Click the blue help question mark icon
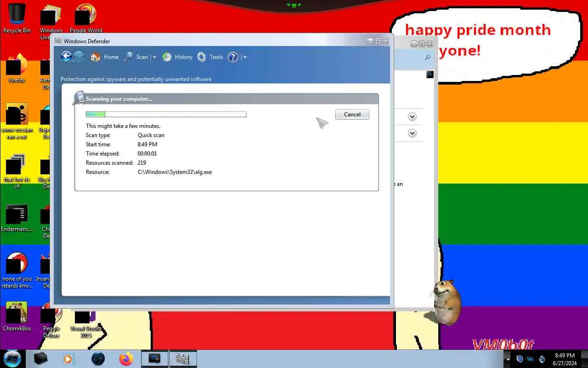The height and width of the screenshot is (368, 588). coord(233,57)
